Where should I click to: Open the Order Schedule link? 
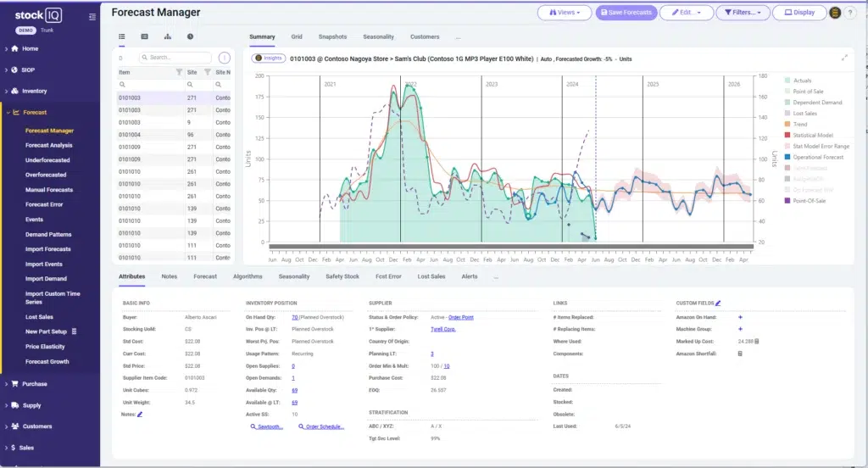pyautogui.click(x=321, y=427)
